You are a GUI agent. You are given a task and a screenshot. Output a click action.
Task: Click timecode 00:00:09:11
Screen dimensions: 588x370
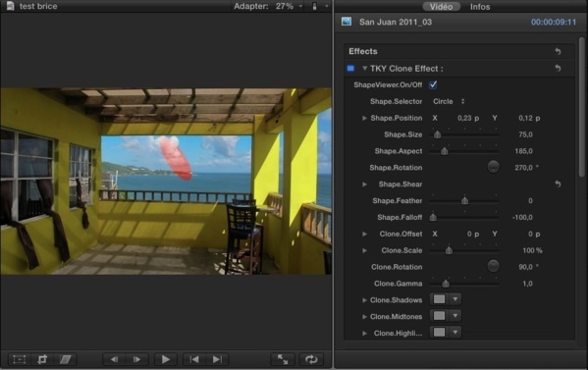coord(554,23)
